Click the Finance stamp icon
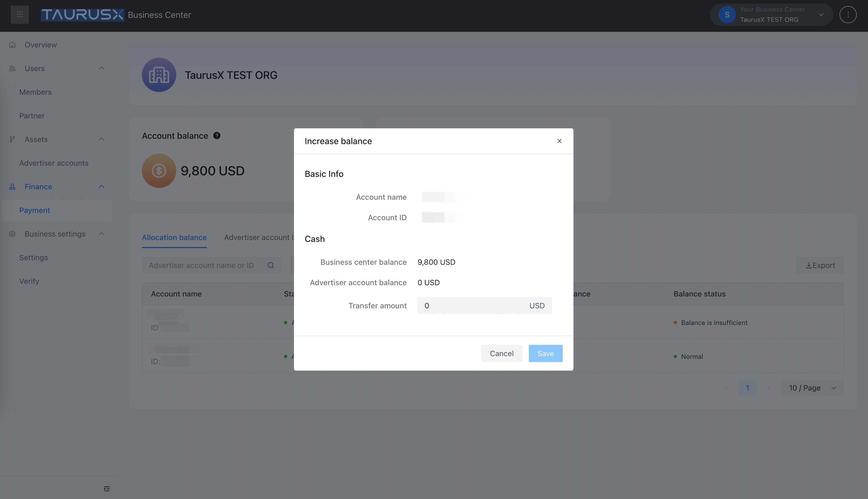Viewport: 868px width, 499px height. click(x=12, y=187)
